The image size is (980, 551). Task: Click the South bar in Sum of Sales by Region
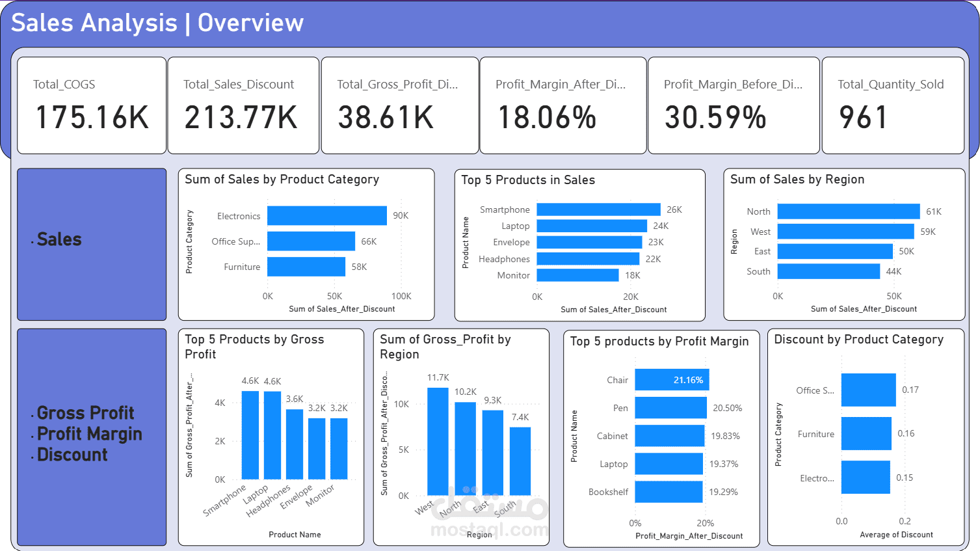(x=829, y=271)
